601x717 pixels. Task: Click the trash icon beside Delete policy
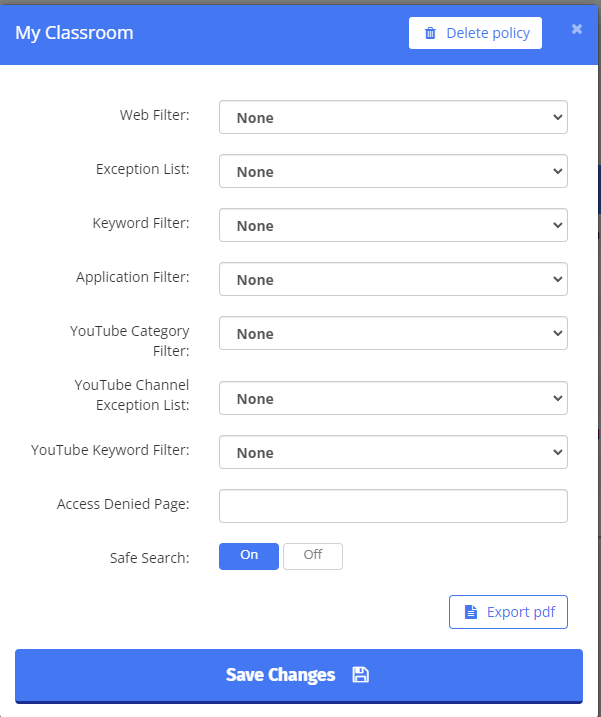click(430, 33)
